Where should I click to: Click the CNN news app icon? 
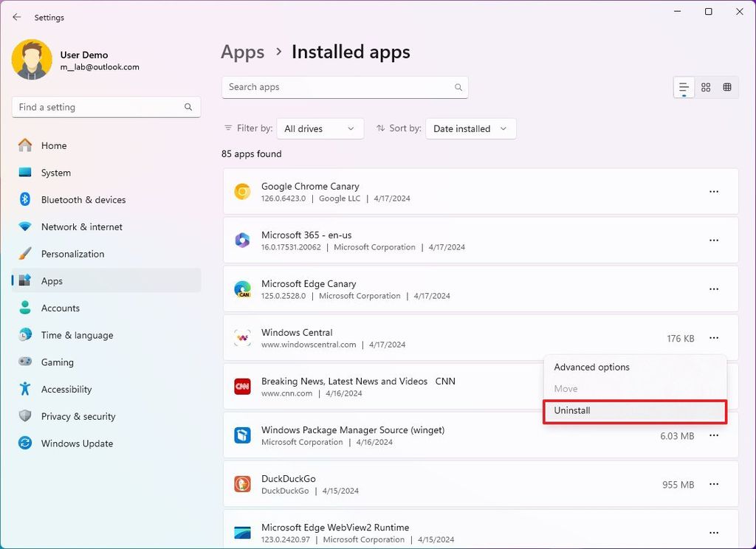click(242, 386)
